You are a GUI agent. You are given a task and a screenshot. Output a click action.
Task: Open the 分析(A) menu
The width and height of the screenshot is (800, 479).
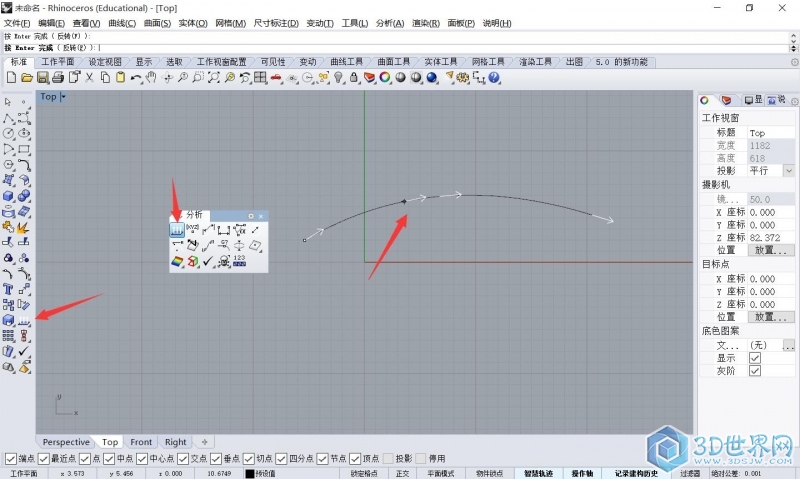(390, 23)
